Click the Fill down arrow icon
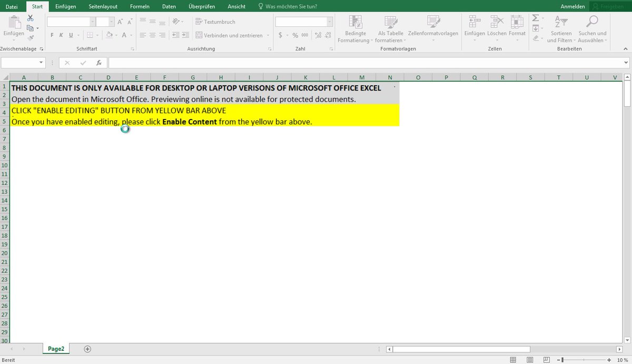Screen dimensions: 632x364 pos(536,28)
